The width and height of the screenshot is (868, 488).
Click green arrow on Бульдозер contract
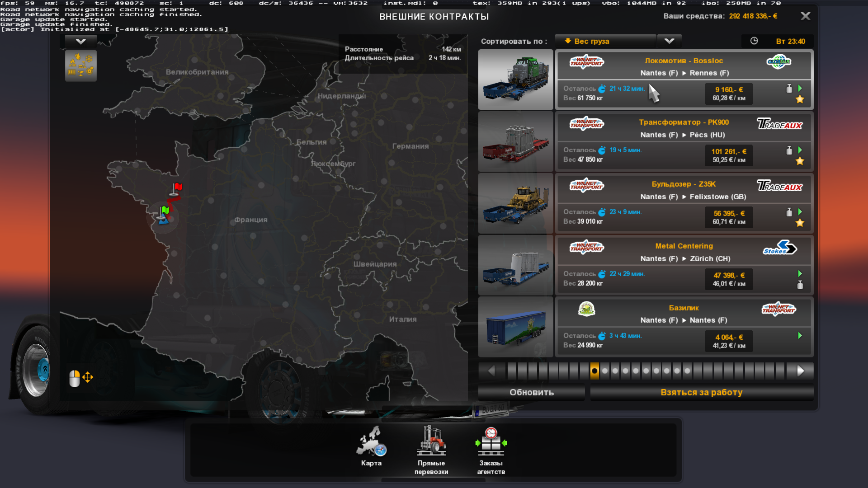pos(800,211)
